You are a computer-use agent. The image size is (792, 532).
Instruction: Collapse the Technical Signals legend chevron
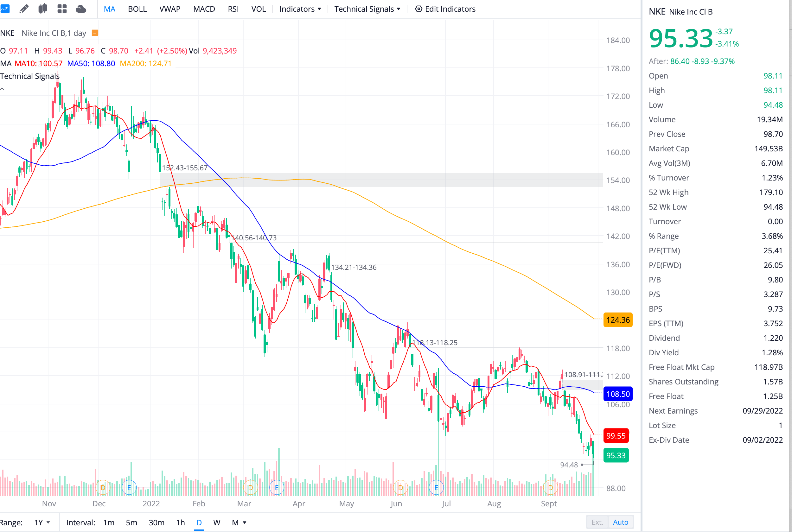[2, 89]
